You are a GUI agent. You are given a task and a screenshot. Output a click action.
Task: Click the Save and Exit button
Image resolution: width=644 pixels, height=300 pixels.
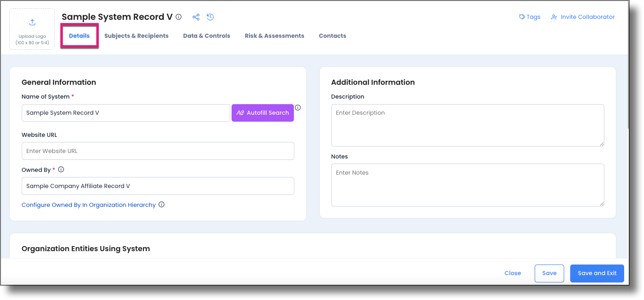[597, 273]
